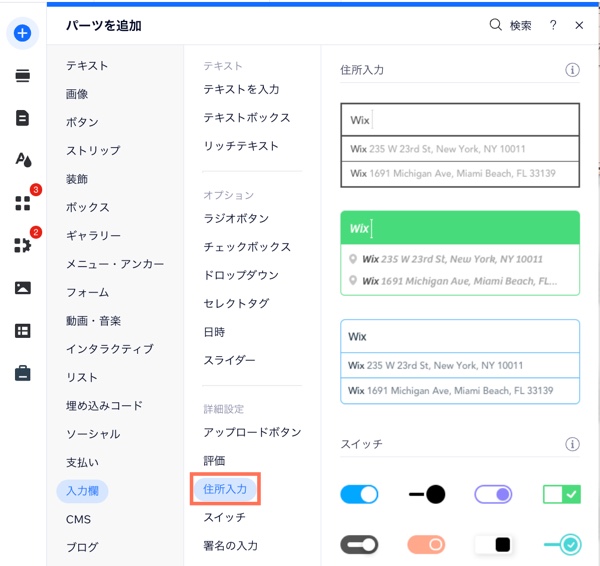The image size is (600, 566).
Task: Open 日時 subcategory
Action: point(214,332)
